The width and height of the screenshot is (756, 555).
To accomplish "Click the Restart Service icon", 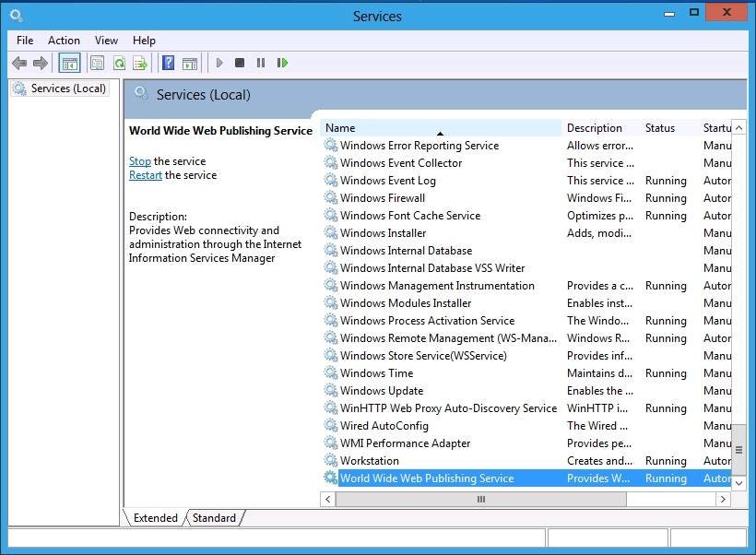I will (282, 63).
